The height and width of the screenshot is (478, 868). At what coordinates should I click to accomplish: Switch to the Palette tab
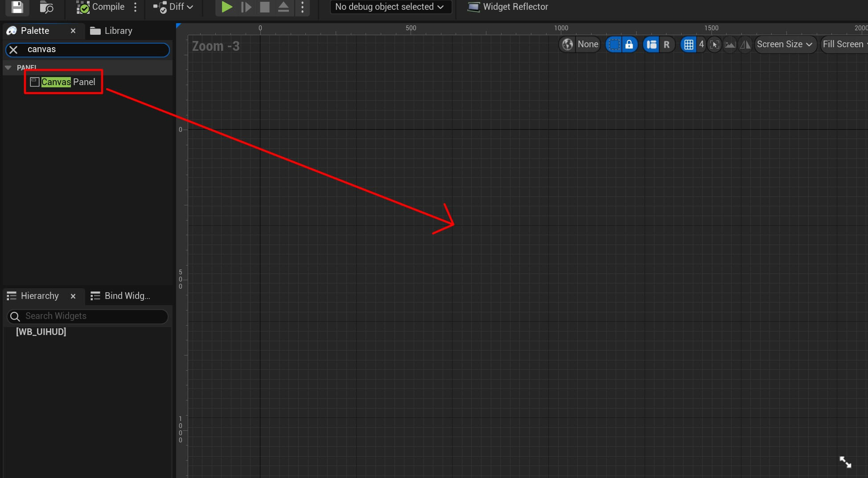coord(35,31)
